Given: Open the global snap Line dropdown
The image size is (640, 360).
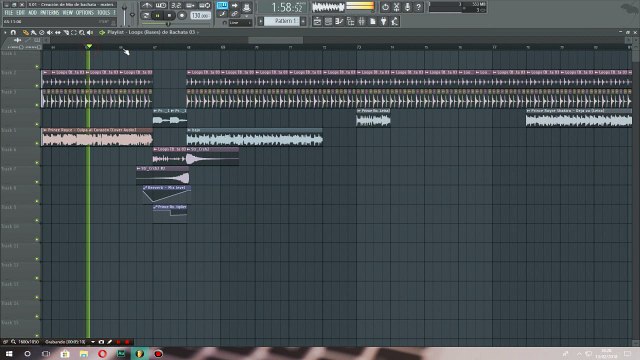Looking at the screenshot, I should (240, 23).
